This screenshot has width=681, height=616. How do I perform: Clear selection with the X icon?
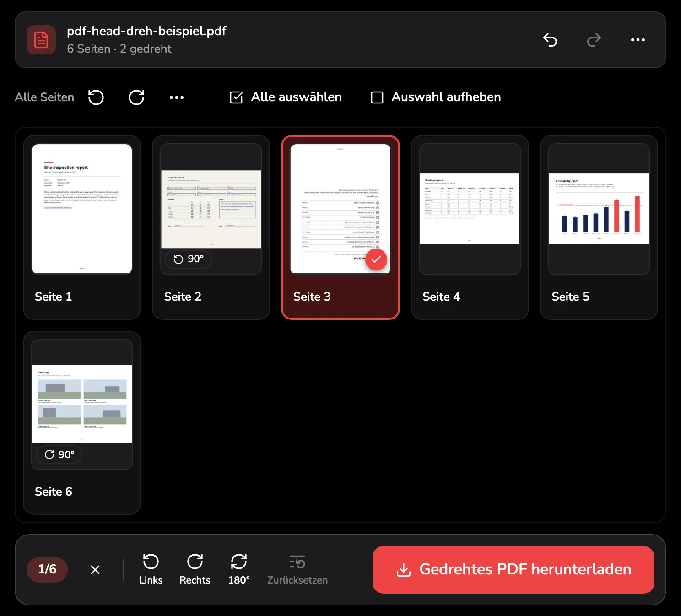pyautogui.click(x=95, y=570)
